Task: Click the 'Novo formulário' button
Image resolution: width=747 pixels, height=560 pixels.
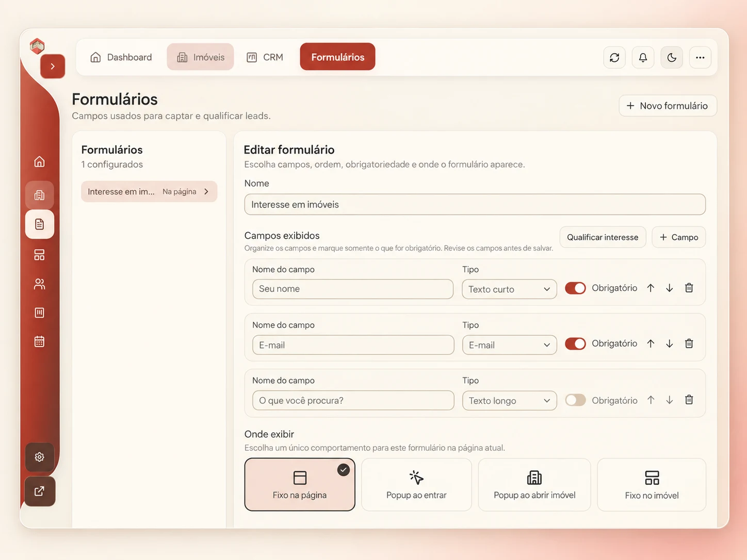Action: tap(668, 106)
